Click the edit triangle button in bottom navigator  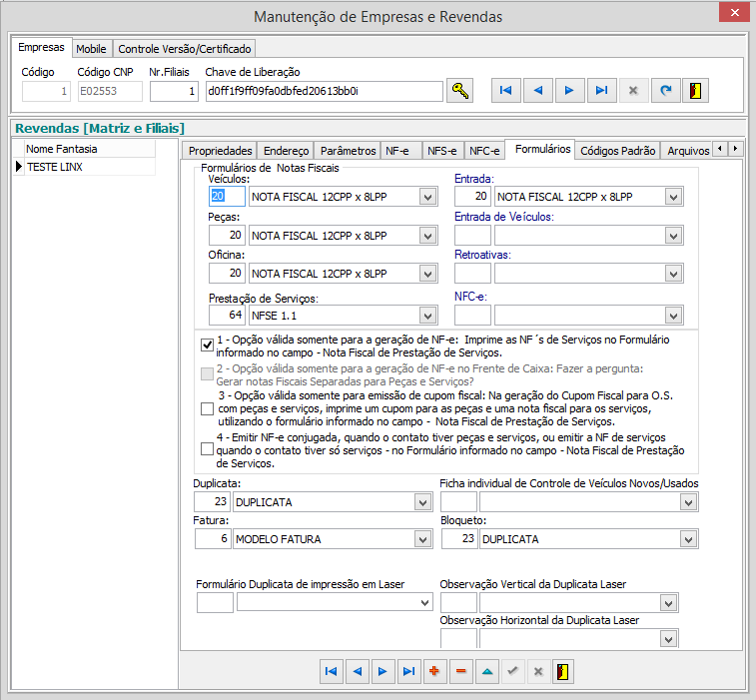[x=486, y=671]
